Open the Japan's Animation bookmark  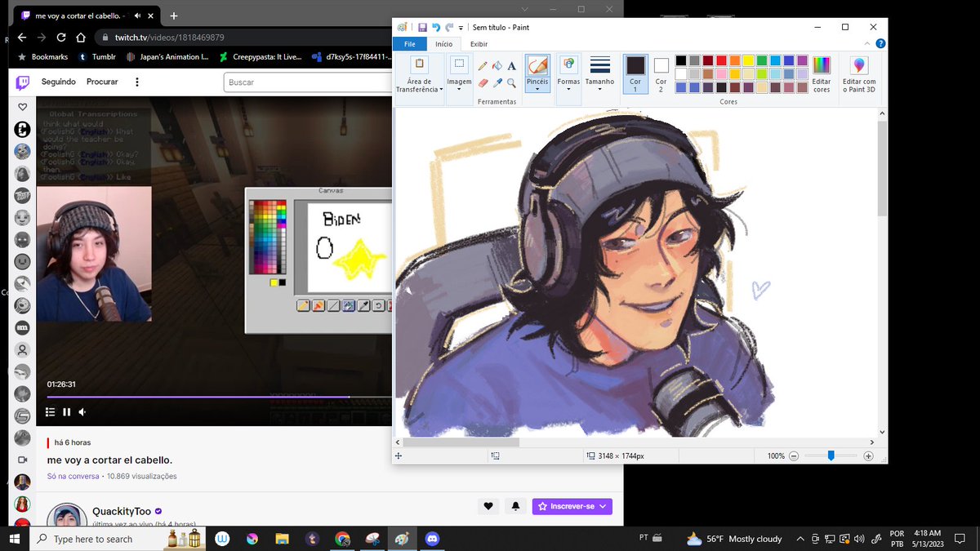pyautogui.click(x=169, y=57)
